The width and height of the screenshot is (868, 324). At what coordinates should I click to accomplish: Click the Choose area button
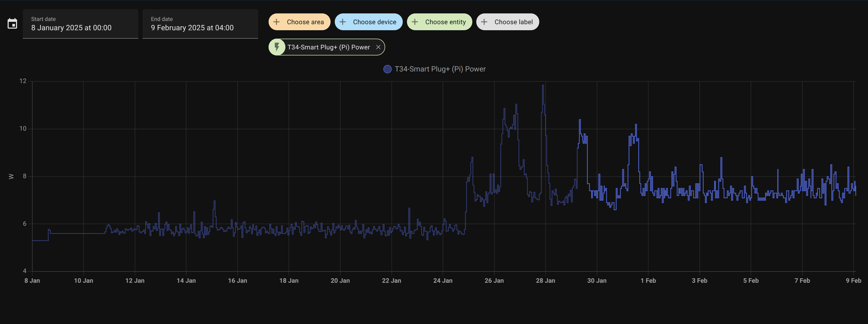coord(299,22)
